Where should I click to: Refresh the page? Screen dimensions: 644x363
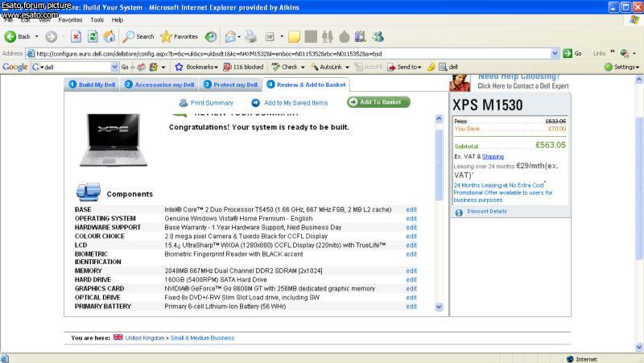(93, 36)
